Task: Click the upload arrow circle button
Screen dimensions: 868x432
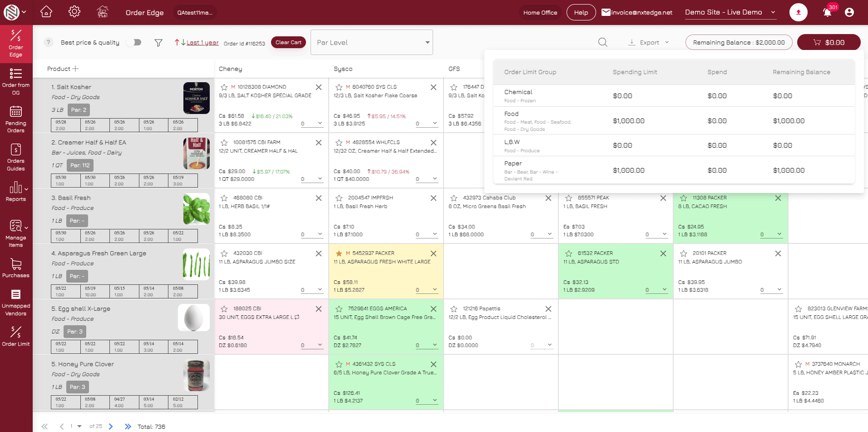Action: pos(798,12)
